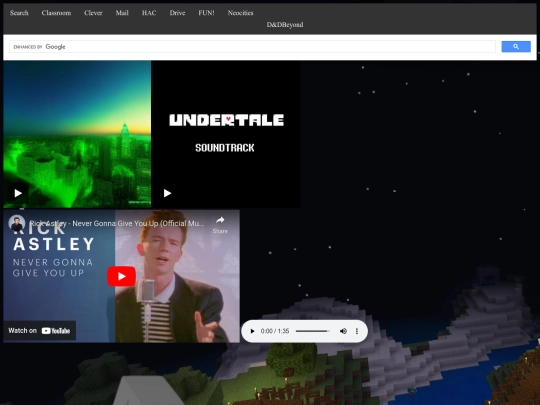Click the Share arrow on the YouTube embed
This screenshot has height=405, width=540.
point(220,224)
